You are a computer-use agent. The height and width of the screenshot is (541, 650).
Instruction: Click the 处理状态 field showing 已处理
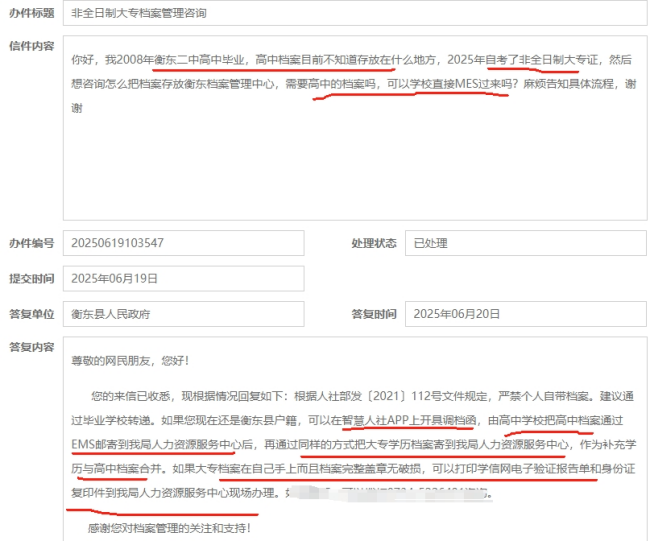click(x=526, y=243)
